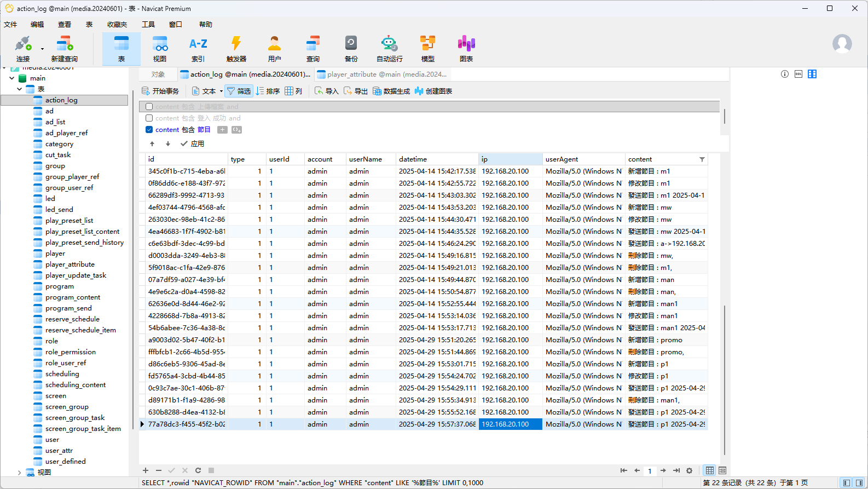Click 排序 sort button
This screenshot has width=868, height=489.
tap(268, 91)
